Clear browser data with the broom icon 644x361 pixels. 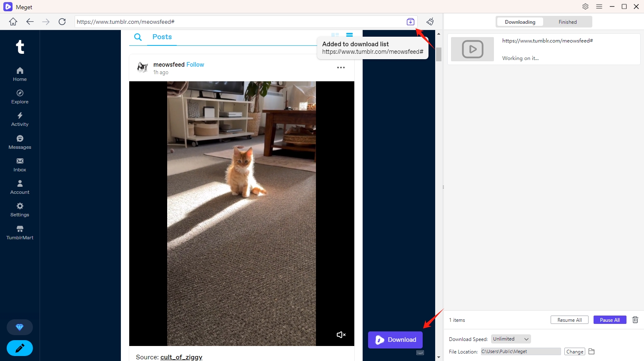click(430, 22)
